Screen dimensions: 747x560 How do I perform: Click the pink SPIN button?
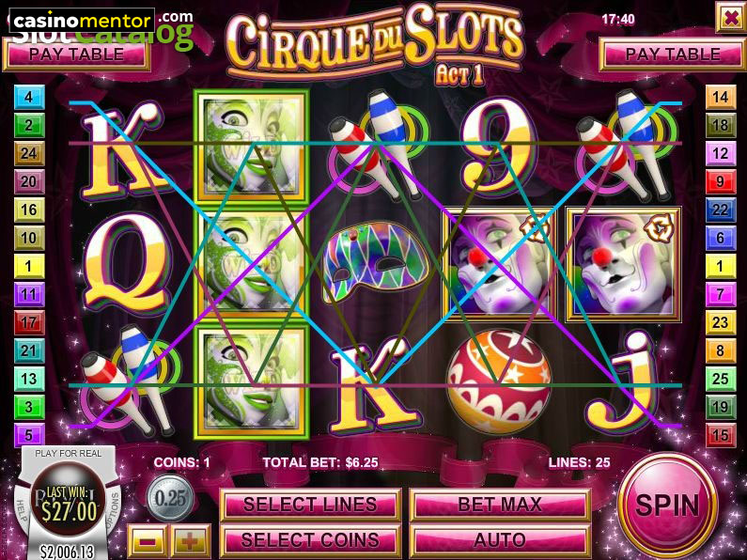[x=667, y=506]
